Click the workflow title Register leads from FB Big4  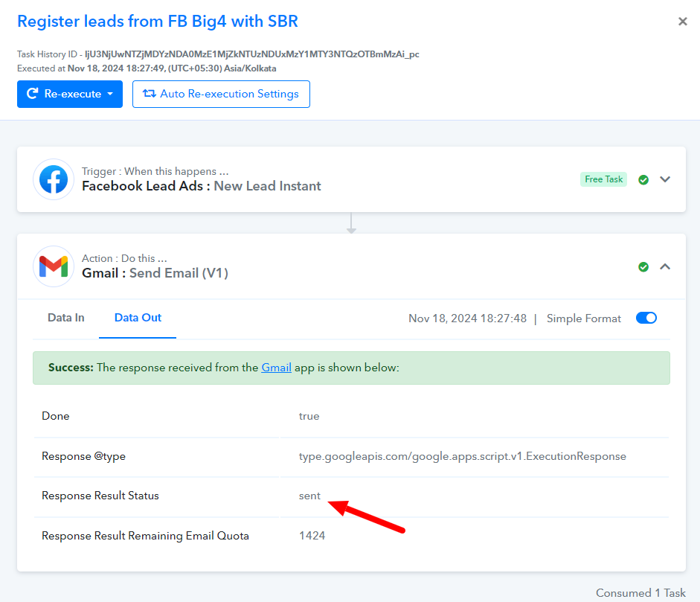(x=158, y=21)
